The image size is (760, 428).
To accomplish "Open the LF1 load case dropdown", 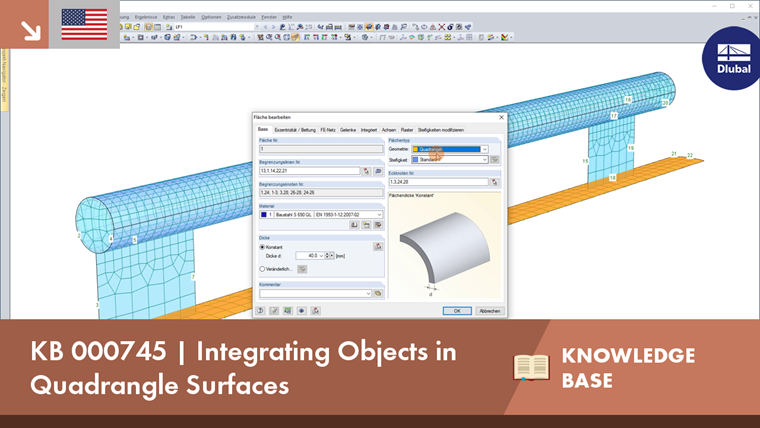I will coord(256,27).
